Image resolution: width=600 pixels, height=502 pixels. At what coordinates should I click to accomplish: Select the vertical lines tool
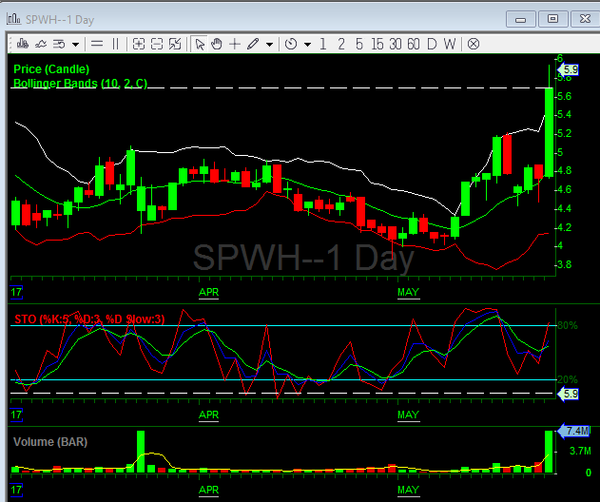(115, 44)
